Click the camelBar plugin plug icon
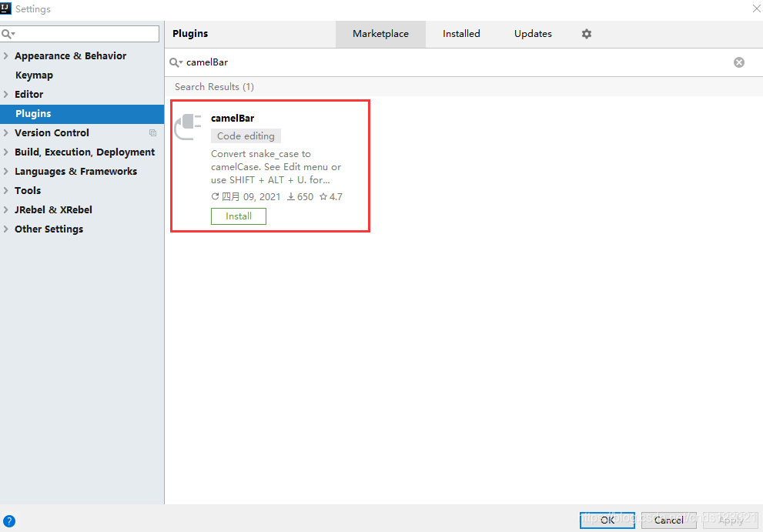The width and height of the screenshot is (763, 532). (188, 126)
